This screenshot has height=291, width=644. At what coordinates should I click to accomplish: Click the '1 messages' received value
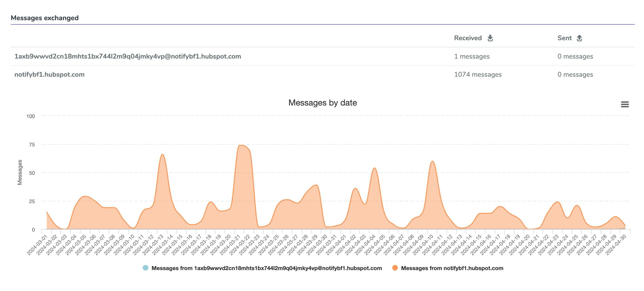point(472,56)
